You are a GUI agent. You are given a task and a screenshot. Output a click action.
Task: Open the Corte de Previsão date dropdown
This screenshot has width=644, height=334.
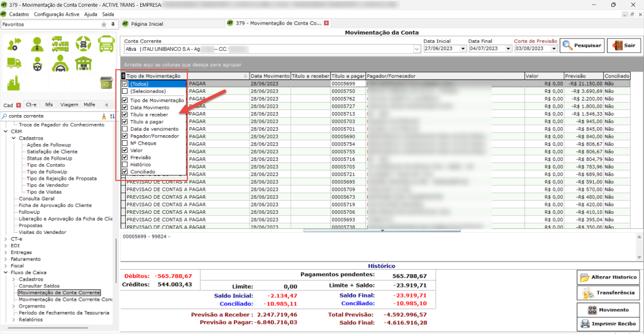(x=553, y=48)
